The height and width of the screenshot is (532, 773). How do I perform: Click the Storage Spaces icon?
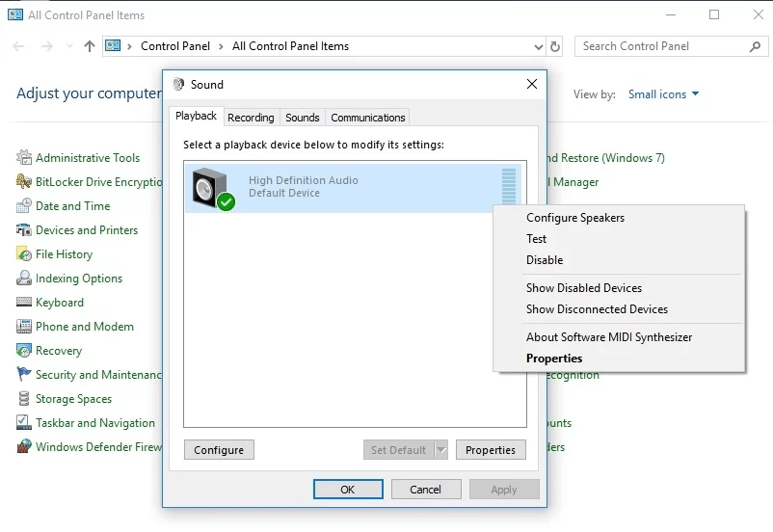pos(24,399)
